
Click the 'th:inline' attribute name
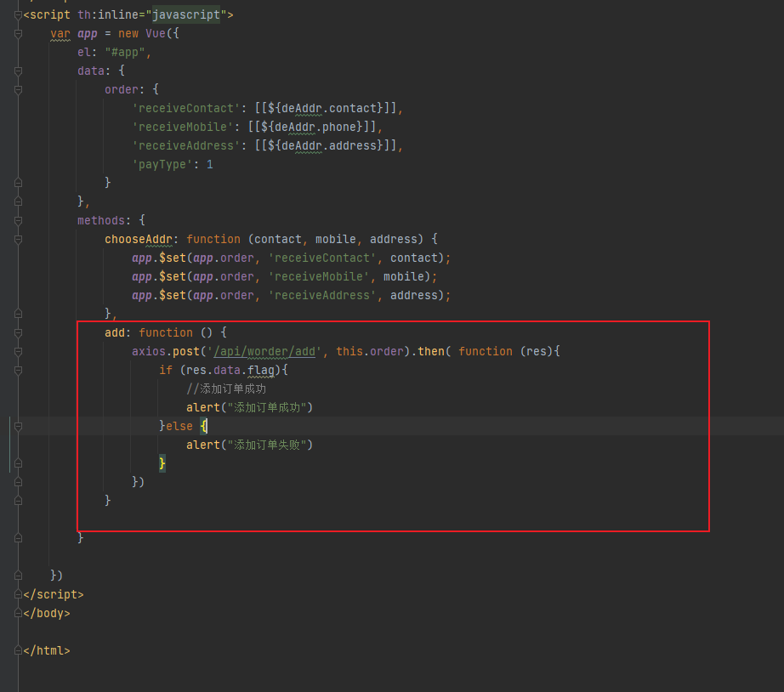(x=108, y=15)
